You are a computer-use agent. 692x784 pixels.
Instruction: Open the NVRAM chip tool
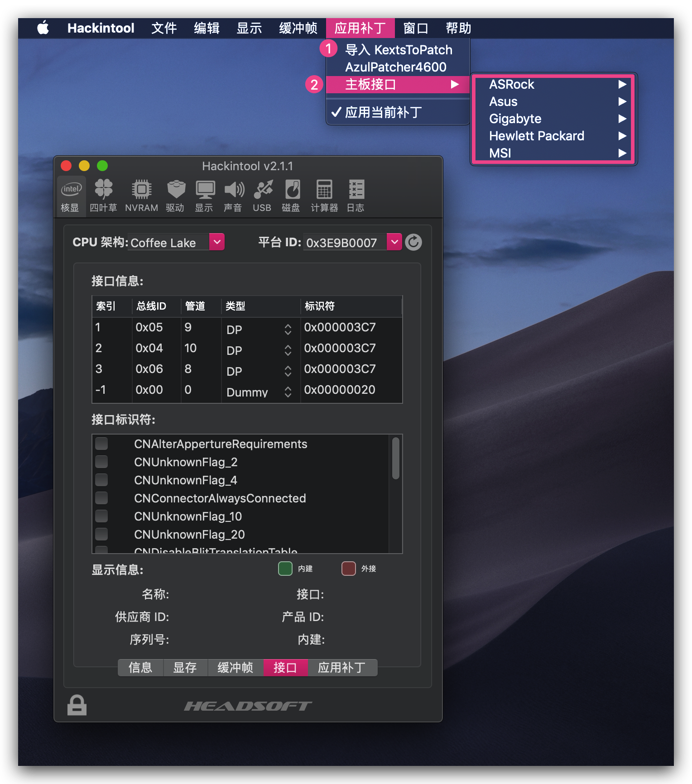[141, 196]
